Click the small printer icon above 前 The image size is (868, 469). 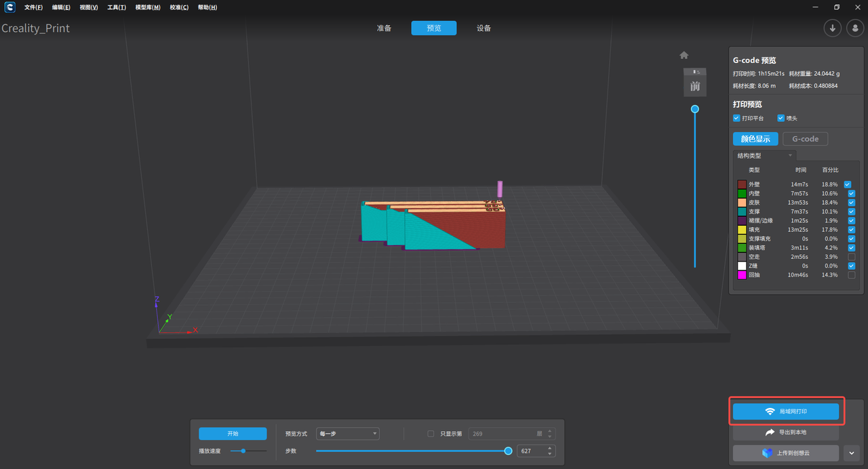click(x=695, y=71)
